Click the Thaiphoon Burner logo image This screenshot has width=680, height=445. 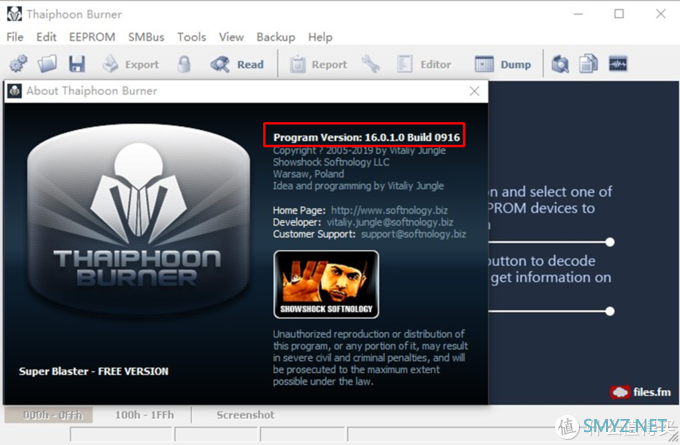coord(138,220)
